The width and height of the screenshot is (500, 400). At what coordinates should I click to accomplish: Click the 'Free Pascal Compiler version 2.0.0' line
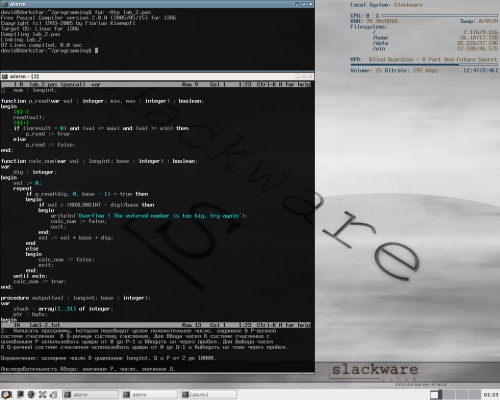[88, 18]
